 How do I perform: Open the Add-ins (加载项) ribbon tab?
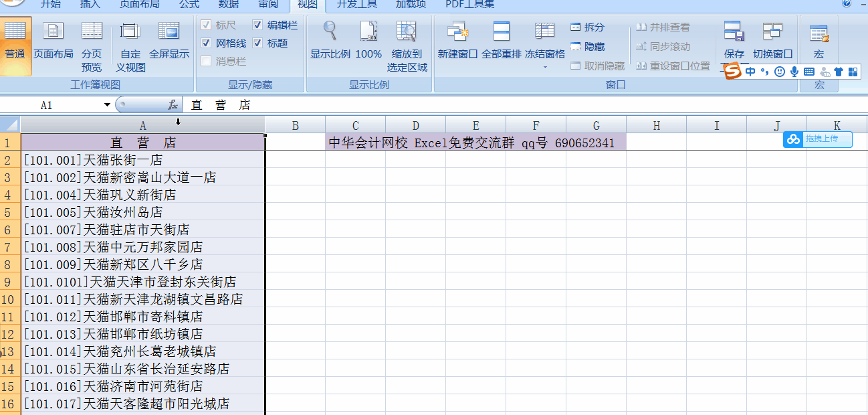[411, 5]
